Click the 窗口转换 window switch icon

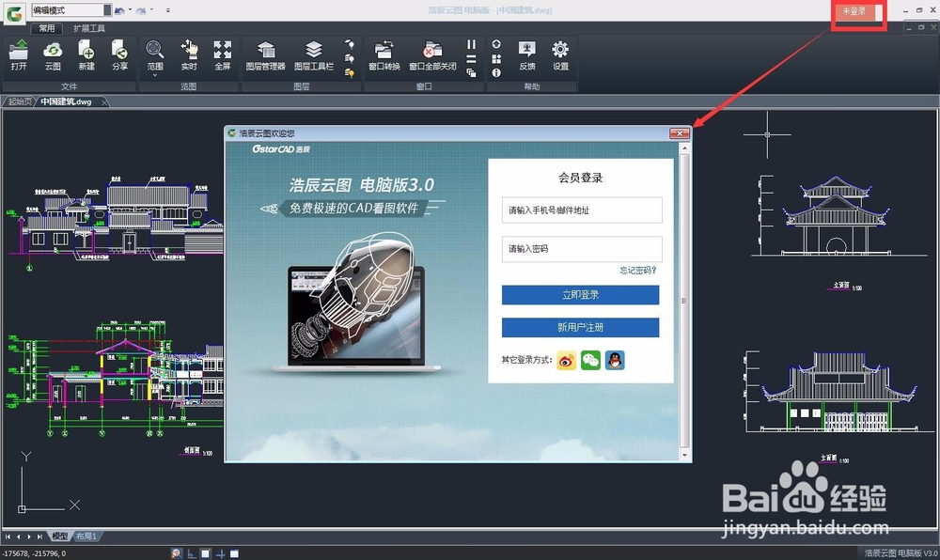[x=384, y=55]
